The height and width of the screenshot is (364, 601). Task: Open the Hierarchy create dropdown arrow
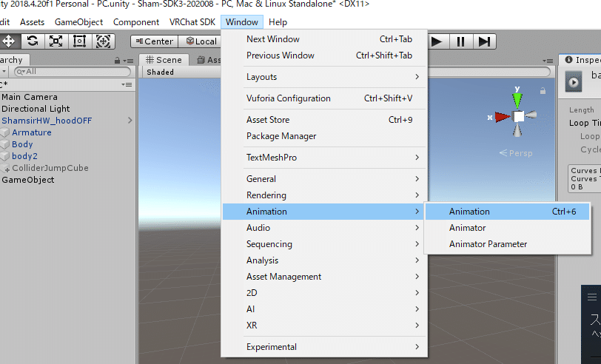tap(4, 71)
